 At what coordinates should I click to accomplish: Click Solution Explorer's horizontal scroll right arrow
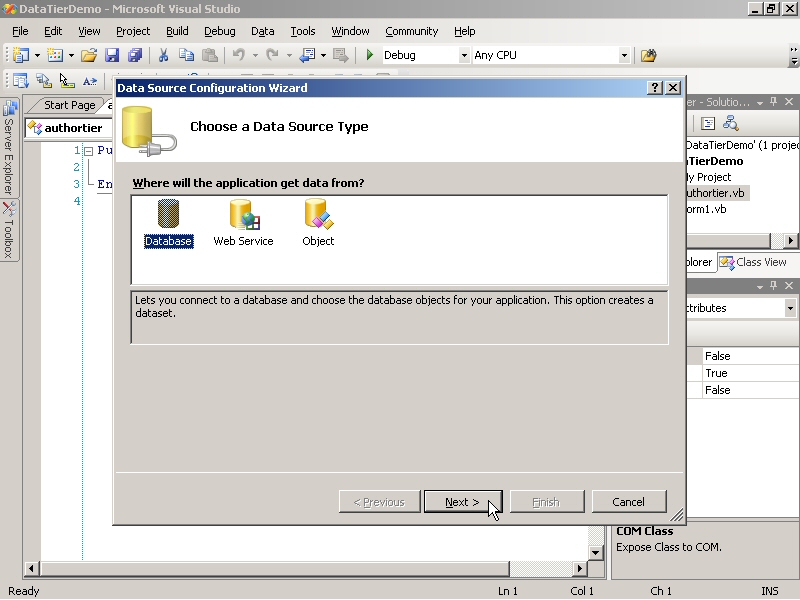tap(791, 240)
